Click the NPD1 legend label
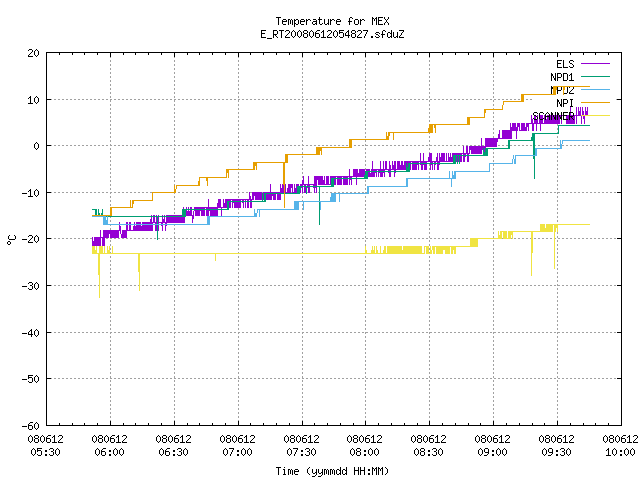Viewport: 640px width, 480px height. pyautogui.click(x=562, y=77)
